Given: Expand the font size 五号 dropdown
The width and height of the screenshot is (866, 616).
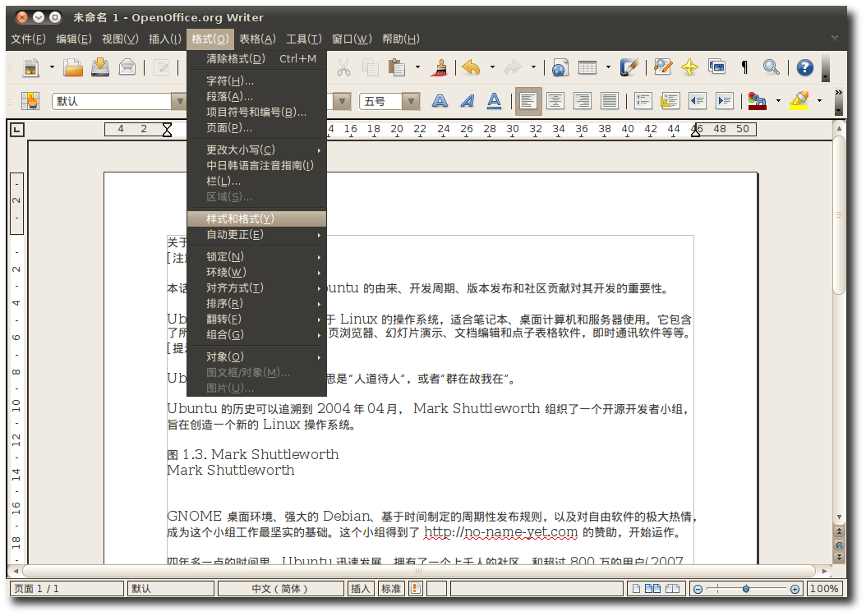Looking at the screenshot, I should [x=410, y=102].
